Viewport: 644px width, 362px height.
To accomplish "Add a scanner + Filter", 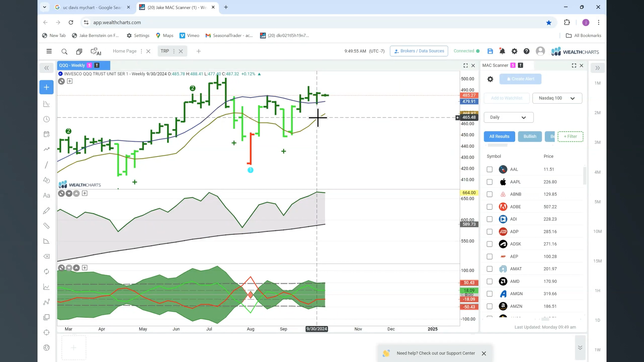I will pyautogui.click(x=570, y=136).
